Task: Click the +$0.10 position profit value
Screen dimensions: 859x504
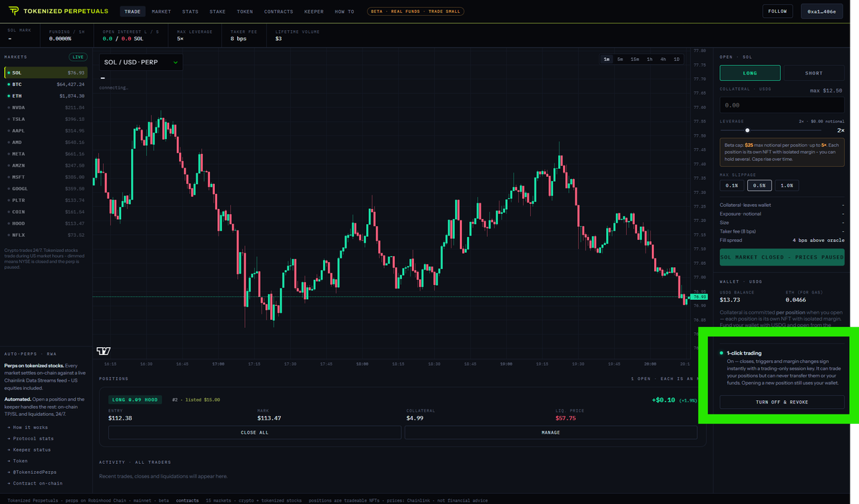Action: (663, 400)
